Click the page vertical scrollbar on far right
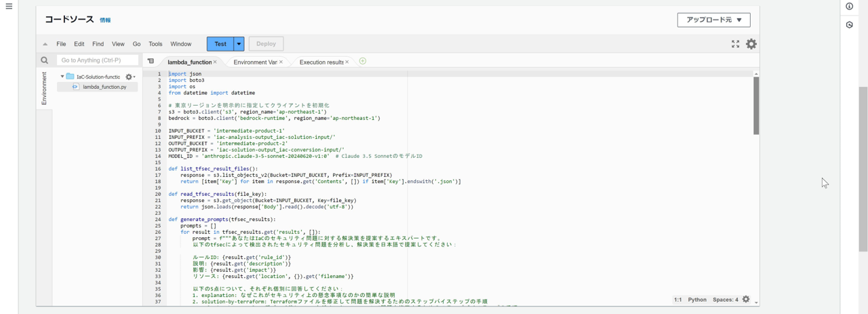This screenshot has height=314, width=868. click(863, 169)
